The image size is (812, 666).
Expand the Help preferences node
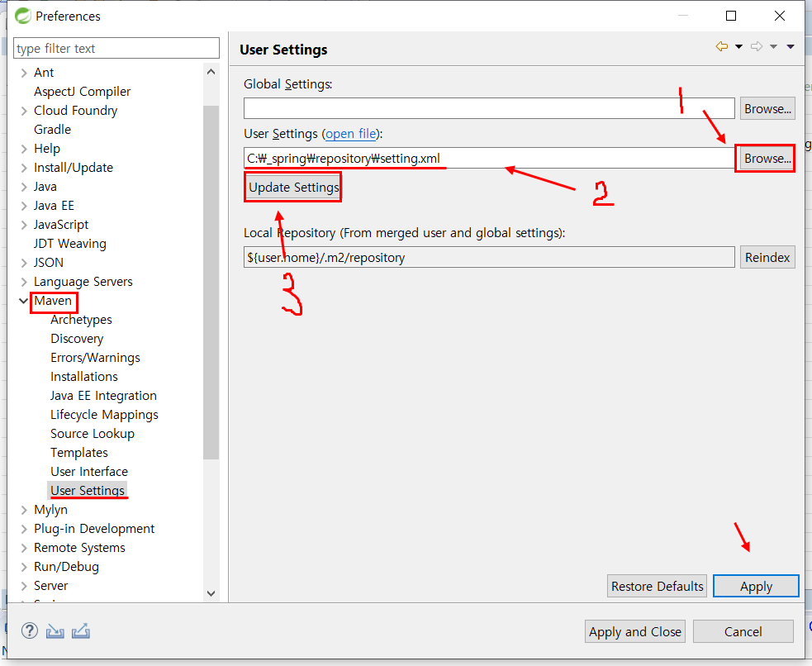[24, 150]
